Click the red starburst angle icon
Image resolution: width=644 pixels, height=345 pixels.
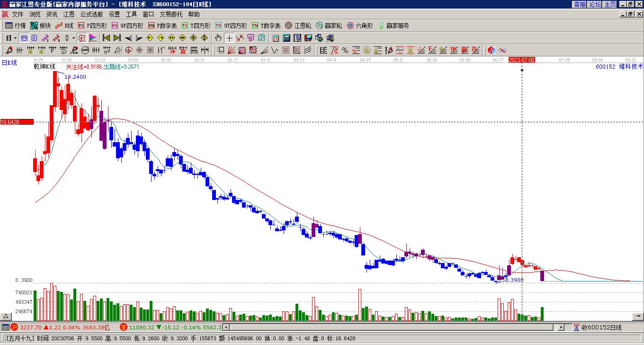(x=140, y=50)
